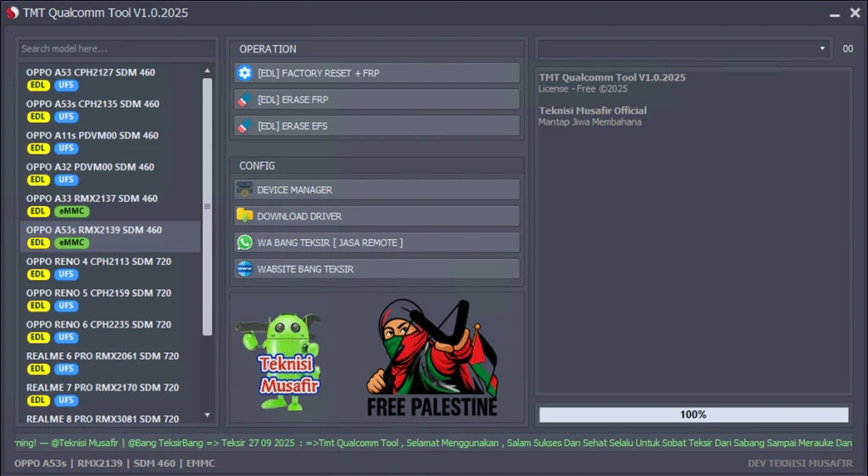Click the eraser icon beside Erase EFS

click(245, 126)
